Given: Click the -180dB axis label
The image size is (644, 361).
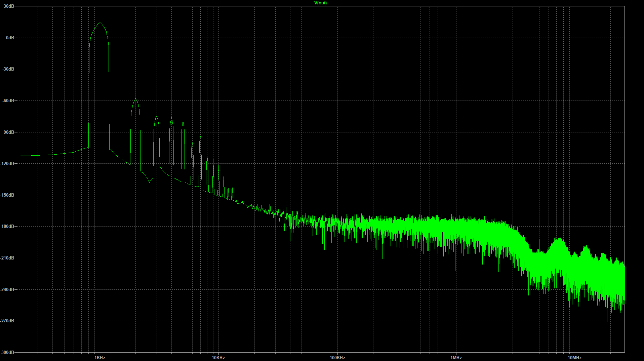Looking at the screenshot, I should point(7,226).
